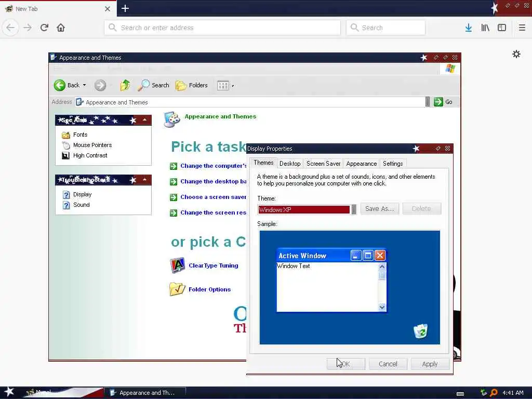Collapse the See Also panel
Image resolution: width=532 pixels, height=399 pixels.
pos(145,120)
